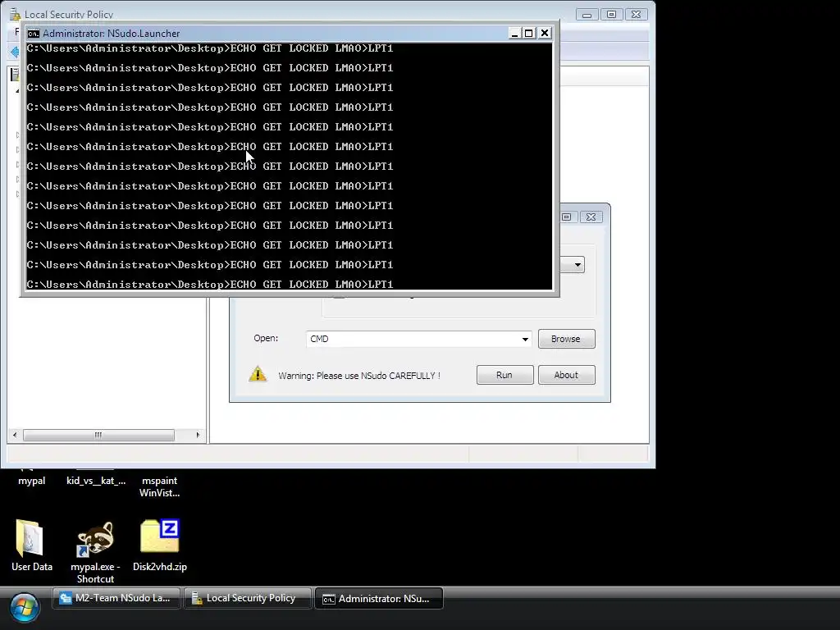Open the mypal desktop shortcut
Viewport: 840px width, 630px height.
31,481
